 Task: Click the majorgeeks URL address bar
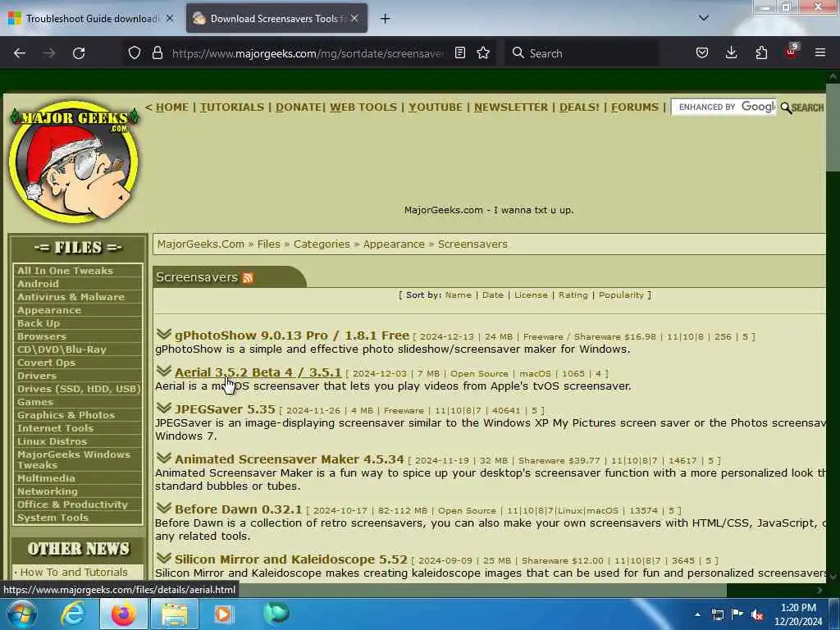coord(308,53)
